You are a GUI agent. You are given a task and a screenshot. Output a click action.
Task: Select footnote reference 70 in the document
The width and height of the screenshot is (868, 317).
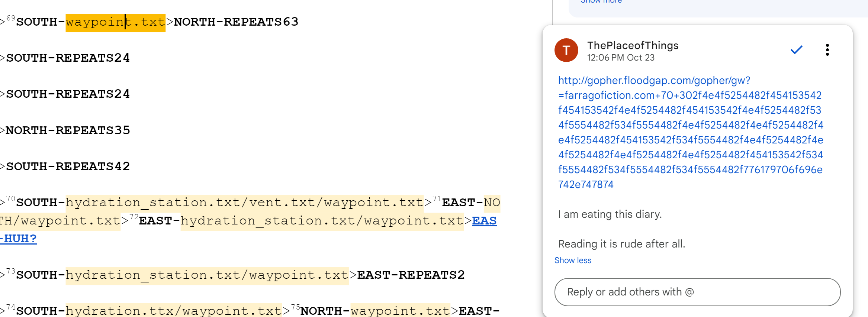point(11,199)
